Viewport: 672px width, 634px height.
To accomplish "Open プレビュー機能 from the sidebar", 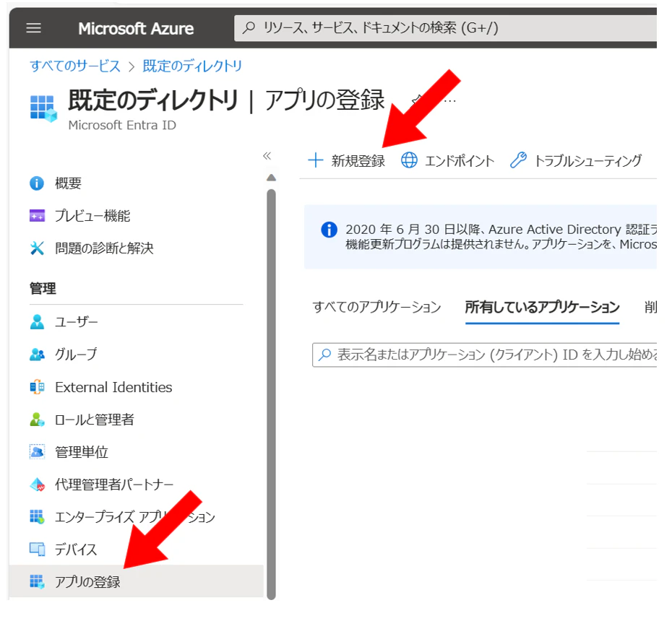I will (92, 216).
